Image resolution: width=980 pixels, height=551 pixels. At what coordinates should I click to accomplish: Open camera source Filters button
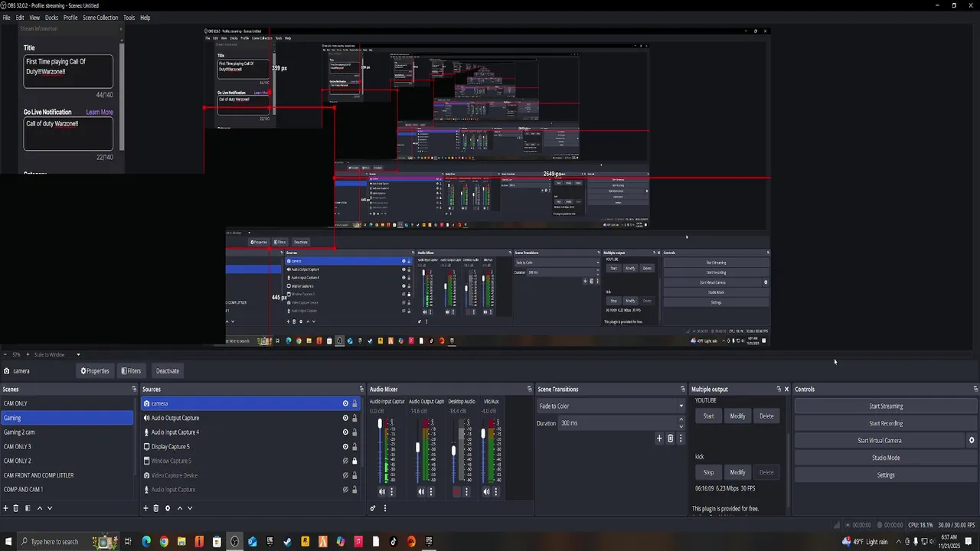click(132, 371)
